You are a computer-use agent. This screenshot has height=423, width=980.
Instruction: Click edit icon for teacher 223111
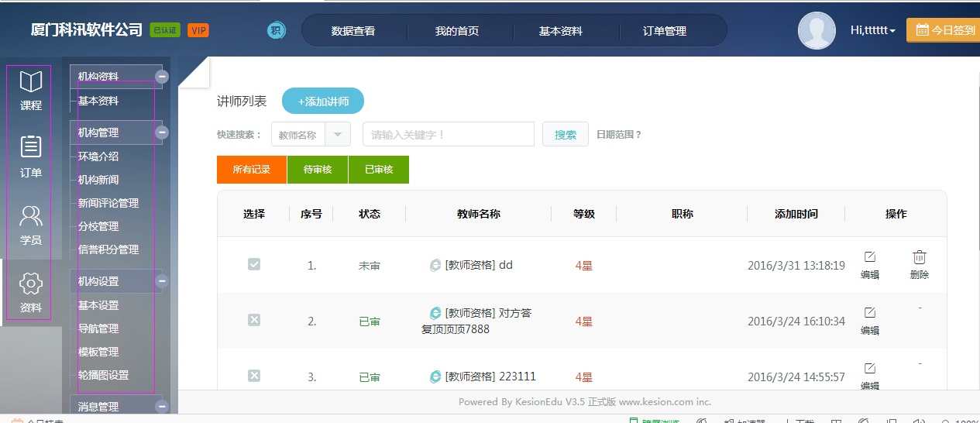pyautogui.click(x=870, y=368)
